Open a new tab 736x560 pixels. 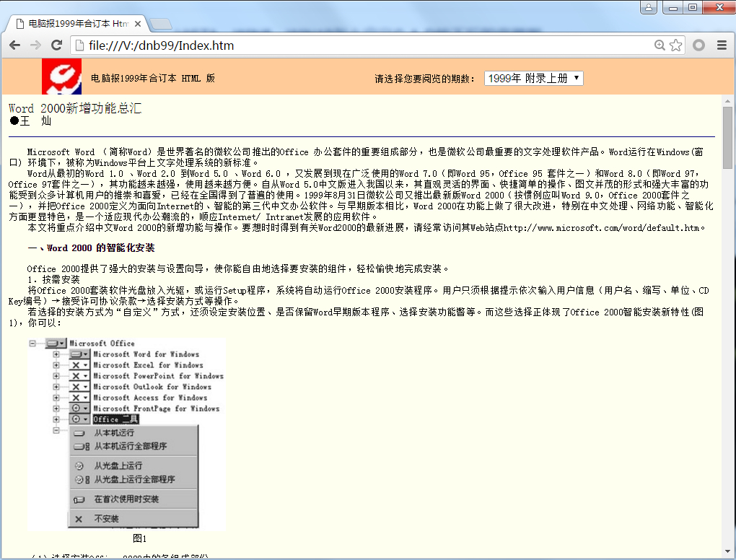[160, 24]
